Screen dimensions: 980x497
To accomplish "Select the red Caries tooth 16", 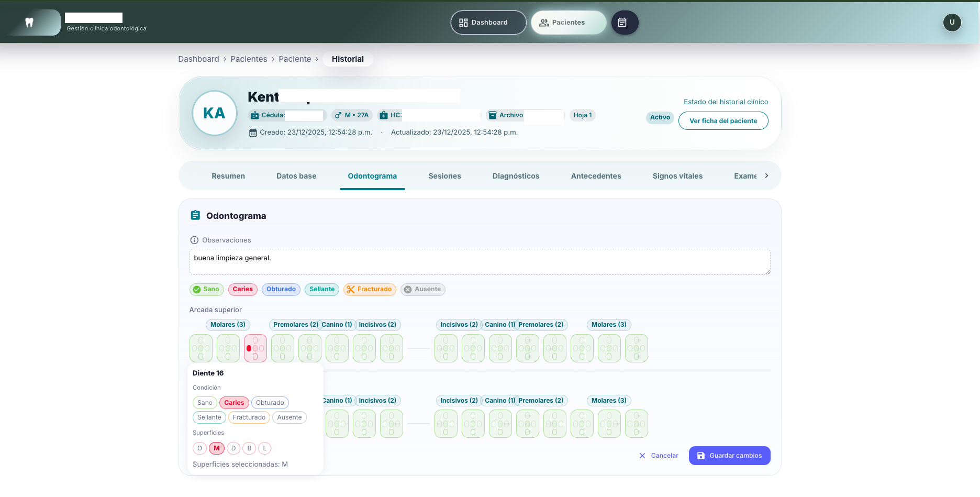I will coord(255,348).
